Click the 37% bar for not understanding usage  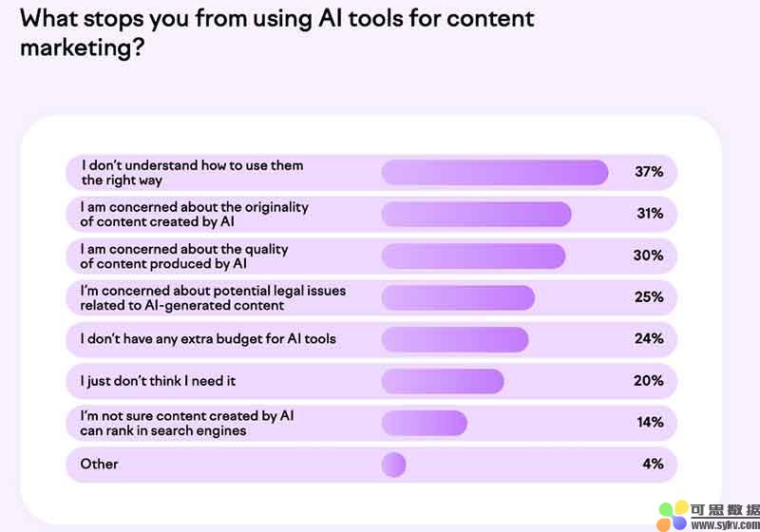pyautogui.click(x=494, y=172)
